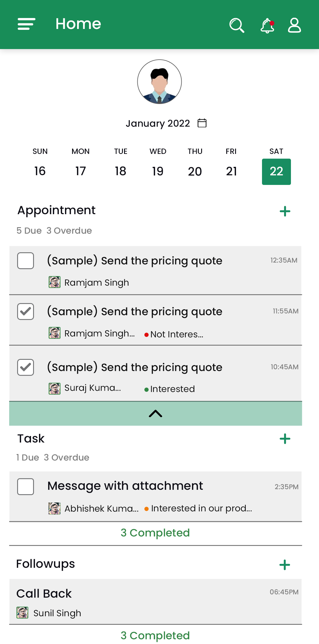Collapse the appointment list with chevron

point(155,414)
